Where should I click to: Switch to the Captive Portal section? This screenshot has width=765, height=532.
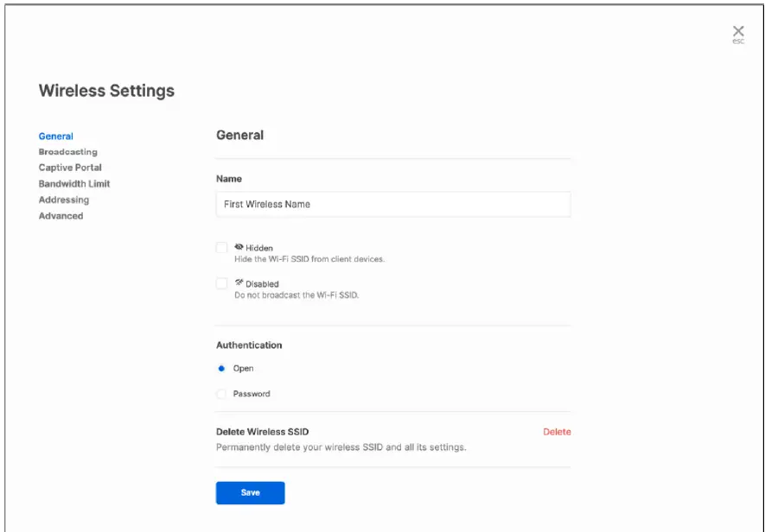70,168
